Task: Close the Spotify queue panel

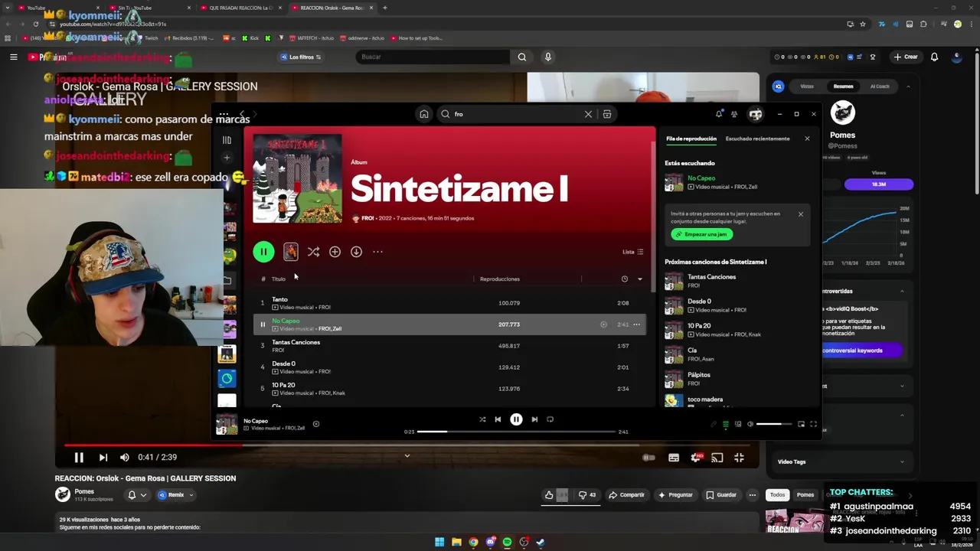Action: point(807,139)
